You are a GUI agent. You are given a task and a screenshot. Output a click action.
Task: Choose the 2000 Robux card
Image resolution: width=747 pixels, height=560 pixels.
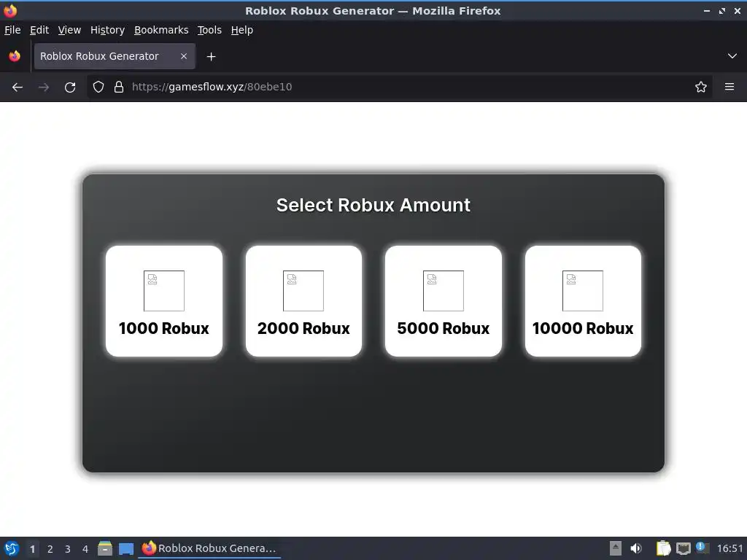[x=303, y=301]
